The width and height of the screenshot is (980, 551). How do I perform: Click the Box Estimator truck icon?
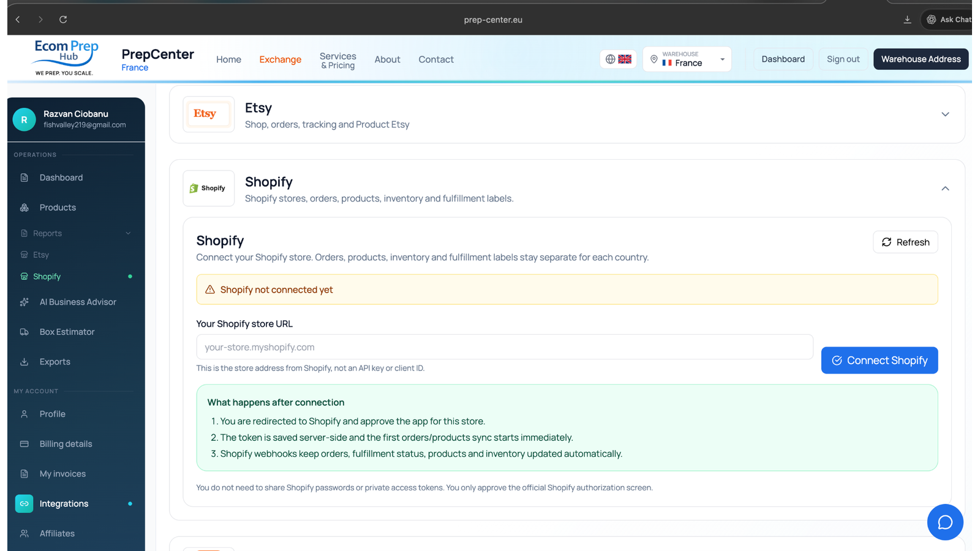click(x=24, y=332)
